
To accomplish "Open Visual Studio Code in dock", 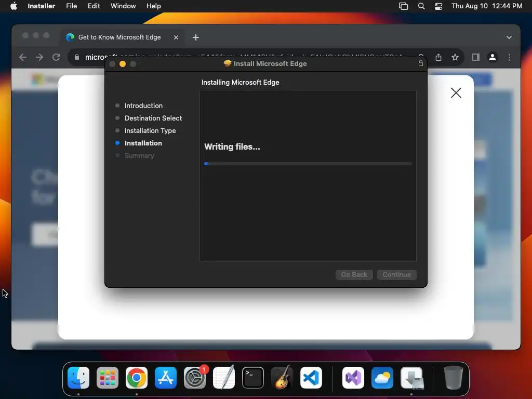I will (311, 378).
